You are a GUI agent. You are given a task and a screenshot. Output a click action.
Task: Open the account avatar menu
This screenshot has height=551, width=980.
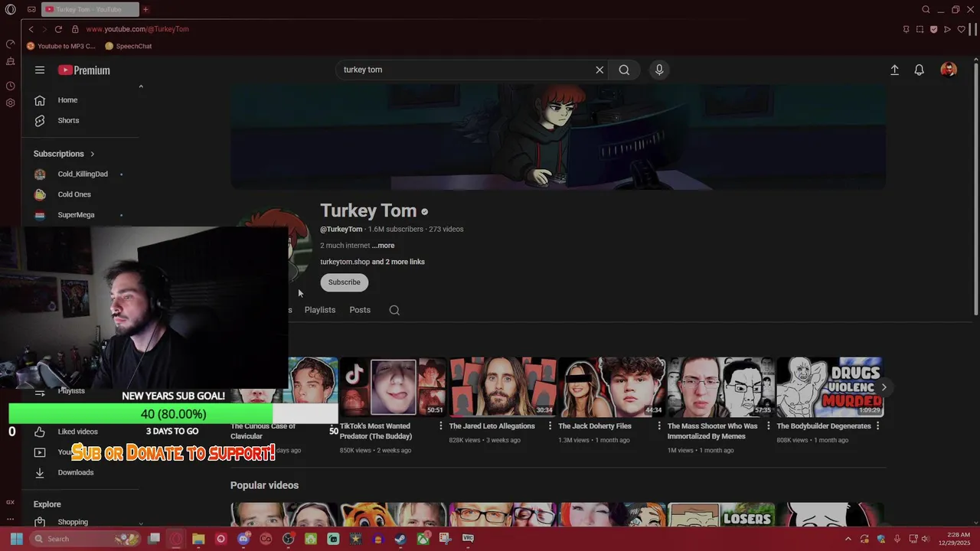tap(949, 70)
